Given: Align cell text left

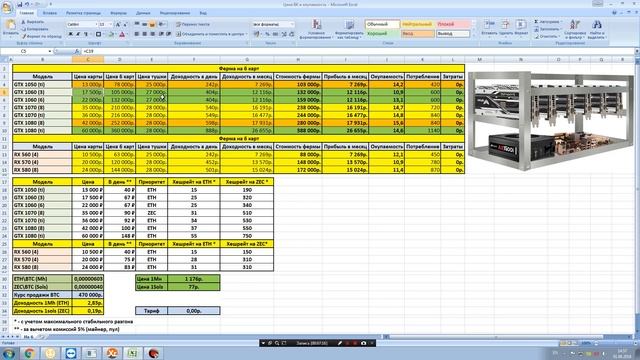Looking at the screenshot, I should point(137,34).
